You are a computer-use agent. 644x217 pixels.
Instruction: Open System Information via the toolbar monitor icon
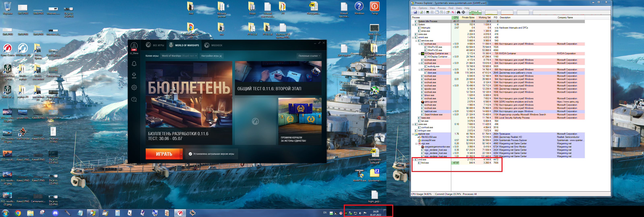428,12
